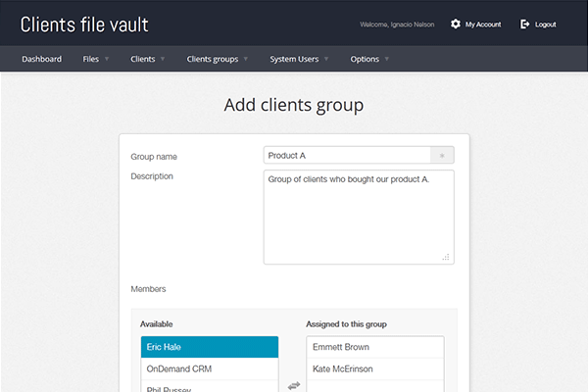Viewport: 588px width, 392px height.
Task: Open the System Users dropdown
Action: (x=299, y=59)
